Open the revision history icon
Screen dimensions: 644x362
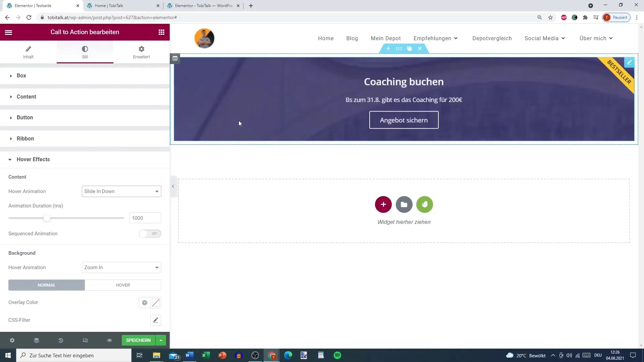[61, 340]
